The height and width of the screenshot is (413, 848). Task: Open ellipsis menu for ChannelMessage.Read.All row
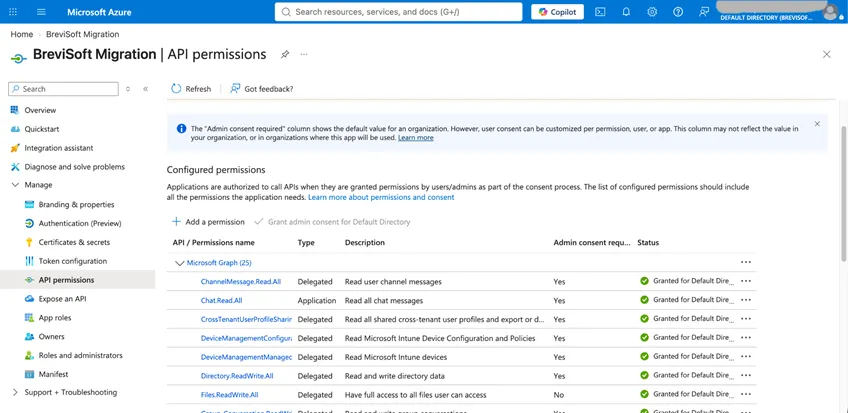(746, 281)
